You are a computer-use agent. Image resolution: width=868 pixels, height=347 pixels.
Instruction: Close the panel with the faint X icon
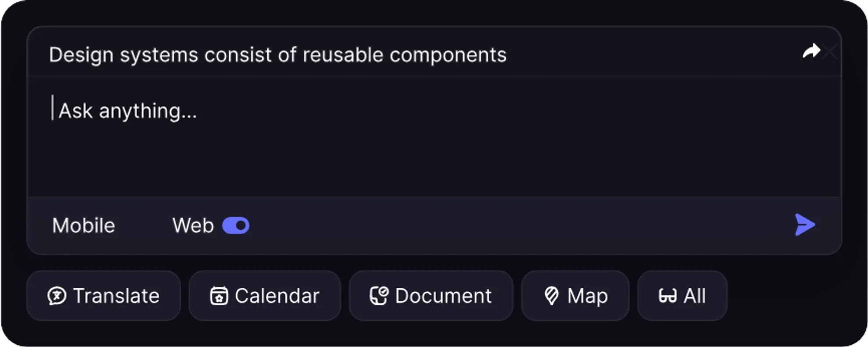tap(830, 52)
